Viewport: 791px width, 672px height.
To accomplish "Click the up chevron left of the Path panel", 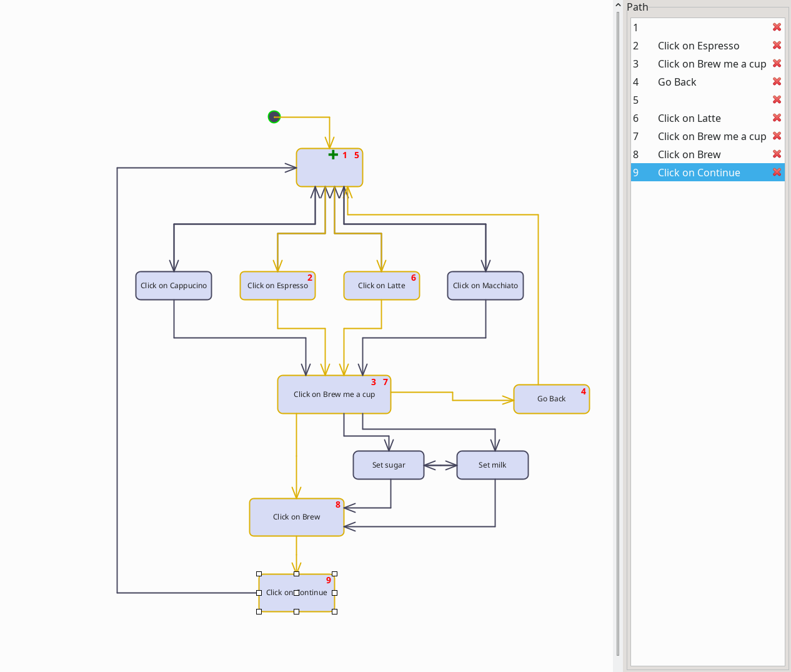I will tap(617, 5).
